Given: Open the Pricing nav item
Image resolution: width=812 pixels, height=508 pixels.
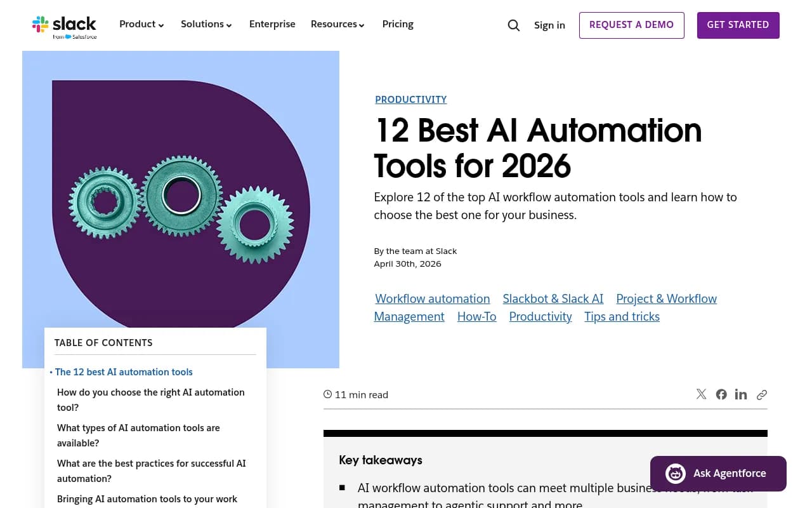Looking at the screenshot, I should pos(398,24).
